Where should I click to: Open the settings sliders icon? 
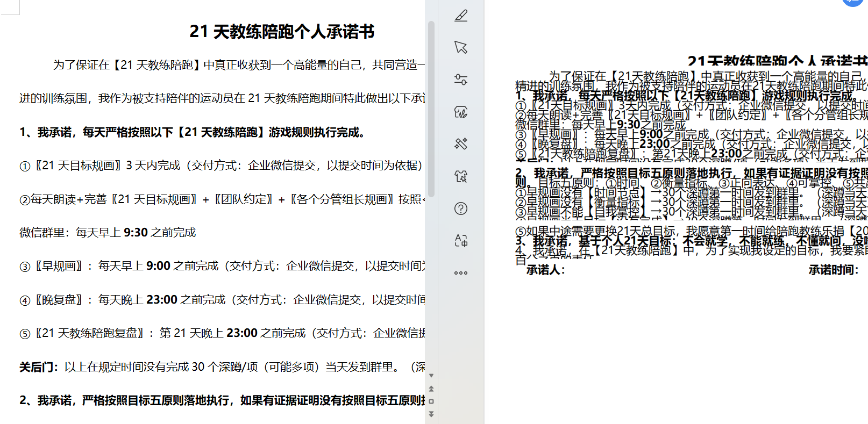pos(461,80)
